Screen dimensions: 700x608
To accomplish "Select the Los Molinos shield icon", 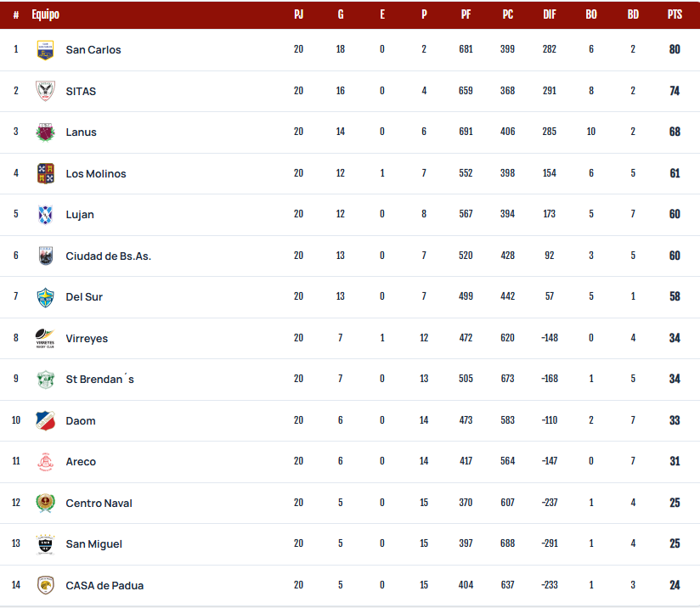I will [x=45, y=173].
